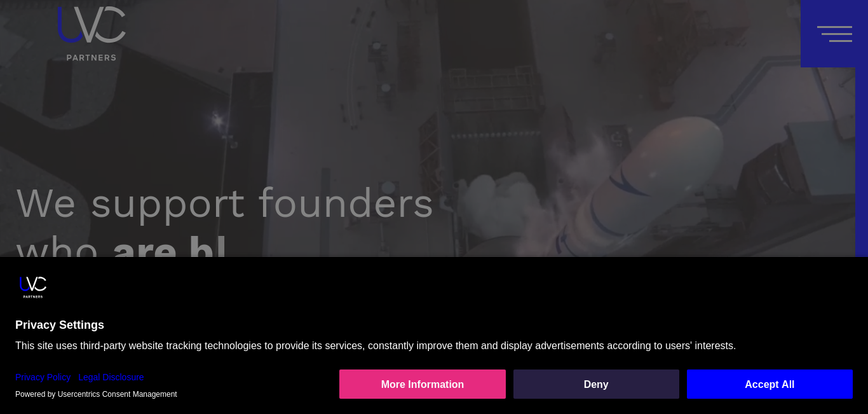This screenshot has height=414, width=868.
Task: Click the bright light flare in video
Action: [217, 119]
